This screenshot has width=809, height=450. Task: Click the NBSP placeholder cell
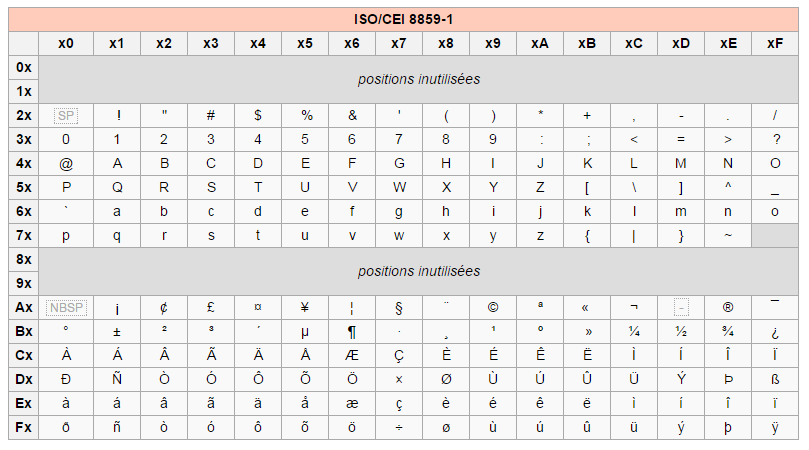(66, 308)
